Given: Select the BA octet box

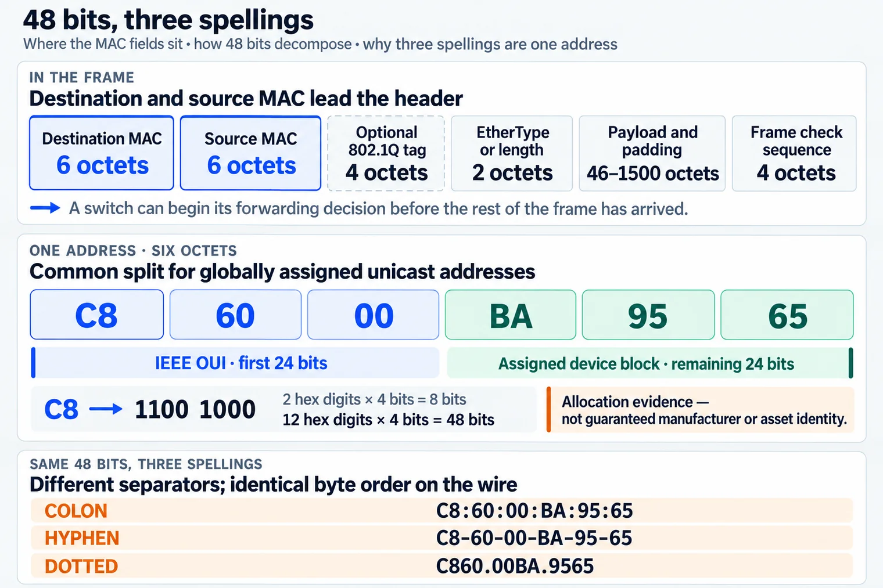Looking at the screenshot, I should 511,315.
